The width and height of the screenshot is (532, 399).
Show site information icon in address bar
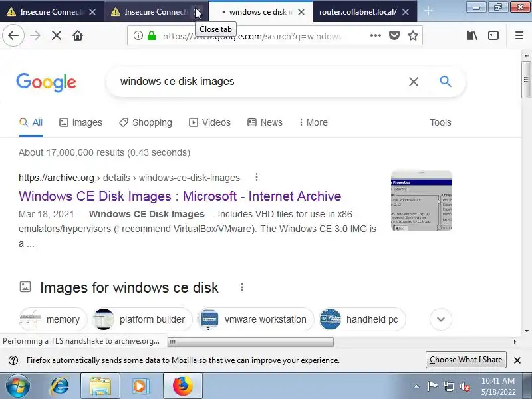pos(138,35)
